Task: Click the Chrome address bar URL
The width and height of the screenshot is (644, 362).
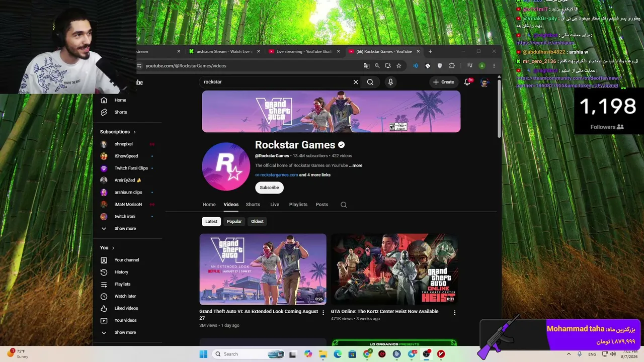Action: [186, 66]
